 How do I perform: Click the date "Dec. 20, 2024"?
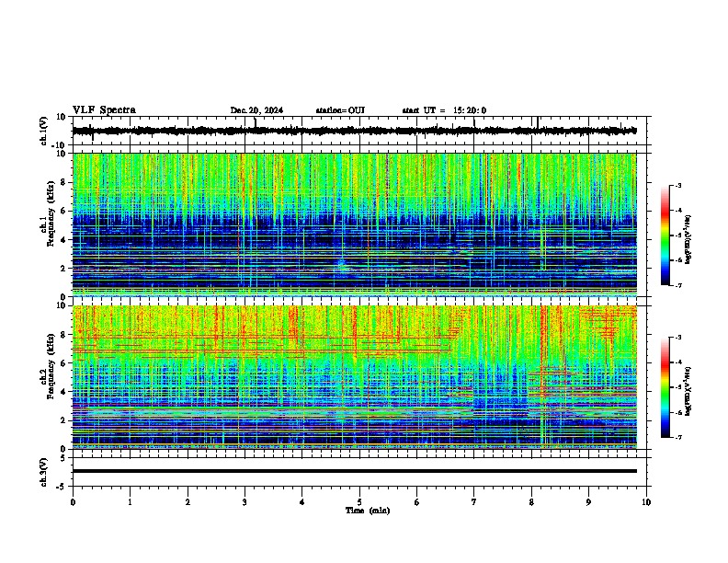256,110
